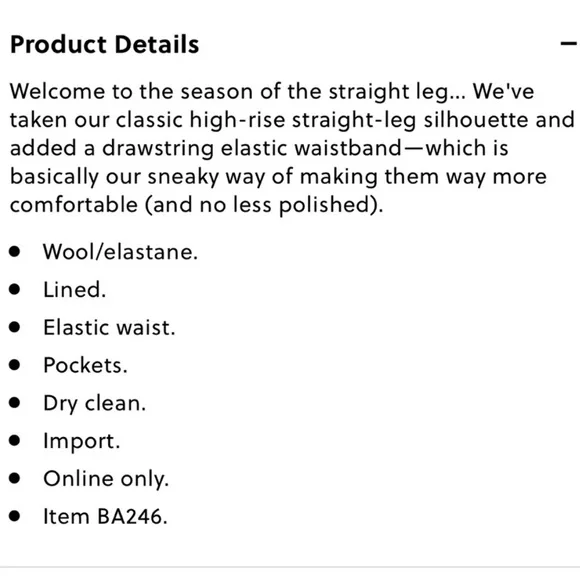Collapse Product Details with the minus icon
The width and height of the screenshot is (580, 580).
(569, 44)
